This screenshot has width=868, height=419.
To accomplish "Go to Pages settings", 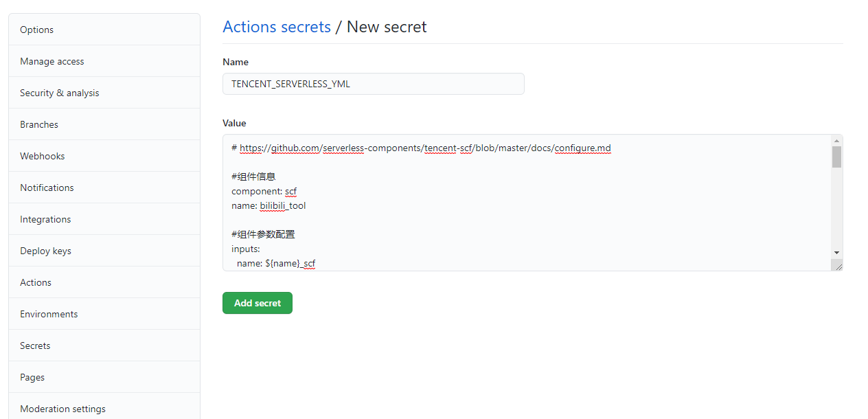I will click(x=32, y=376).
